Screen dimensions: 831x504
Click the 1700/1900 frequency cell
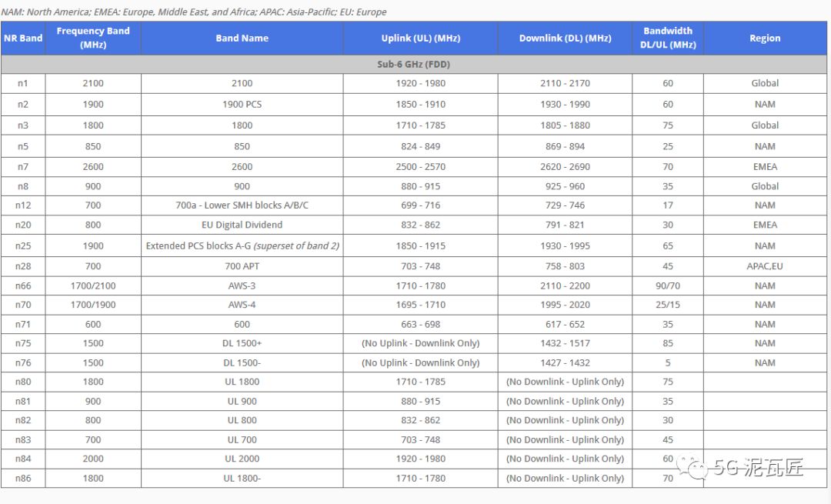coord(93,305)
